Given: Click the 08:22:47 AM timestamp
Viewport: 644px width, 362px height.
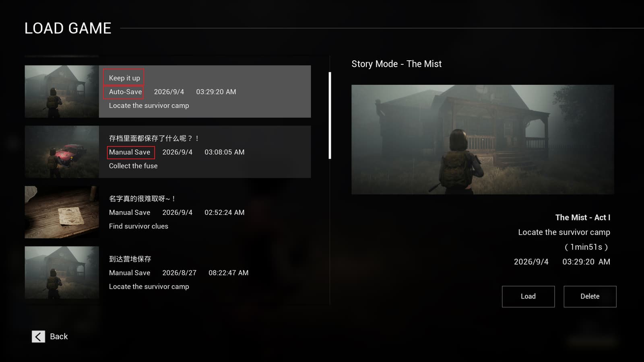Looking at the screenshot, I should pyautogui.click(x=229, y=273).
